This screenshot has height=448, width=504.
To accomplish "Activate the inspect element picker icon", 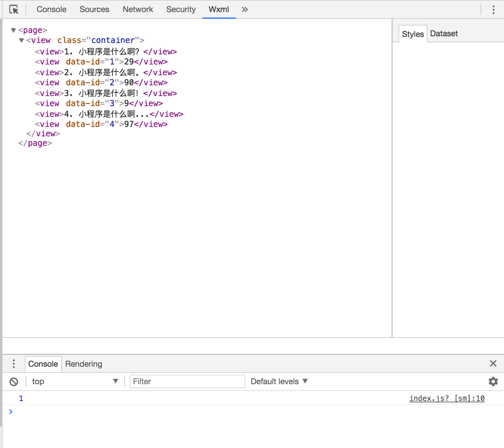I will click(14, 9).
